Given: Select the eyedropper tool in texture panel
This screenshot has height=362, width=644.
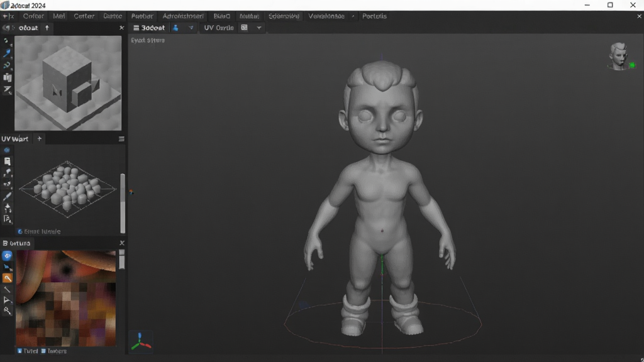Looking at the screenshot, I should [7, 311].
